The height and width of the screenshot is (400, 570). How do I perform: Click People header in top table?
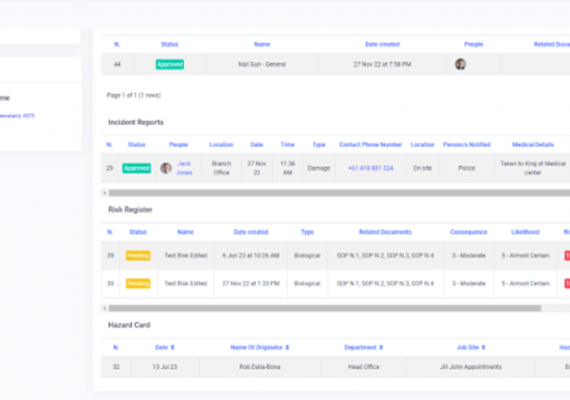(x=473, y=44)
